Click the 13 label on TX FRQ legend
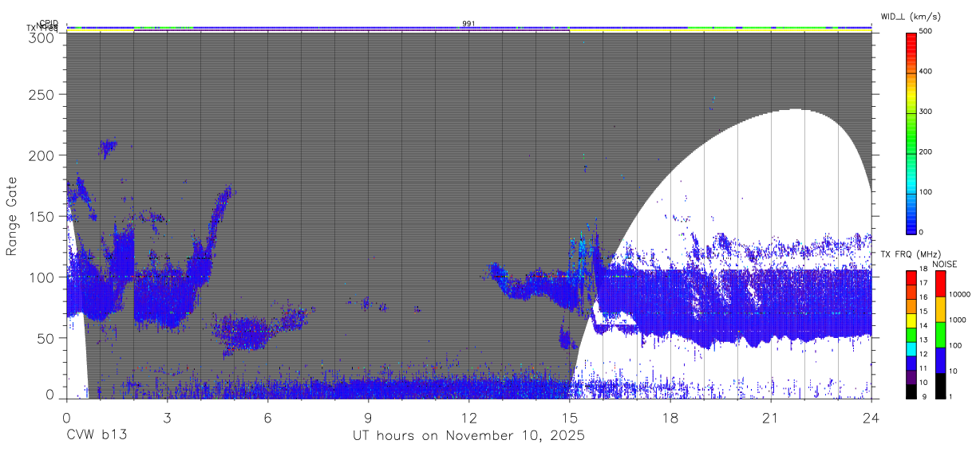Image resolution: width=980 pixels, height=452 pixels. [x=923, y=340]
